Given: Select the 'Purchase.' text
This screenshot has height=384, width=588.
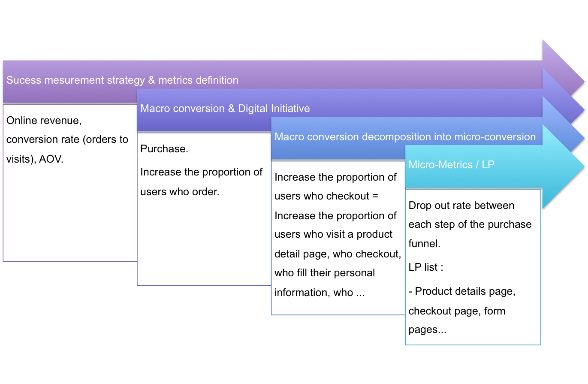Looking at the screenshot, I should 164,149.
